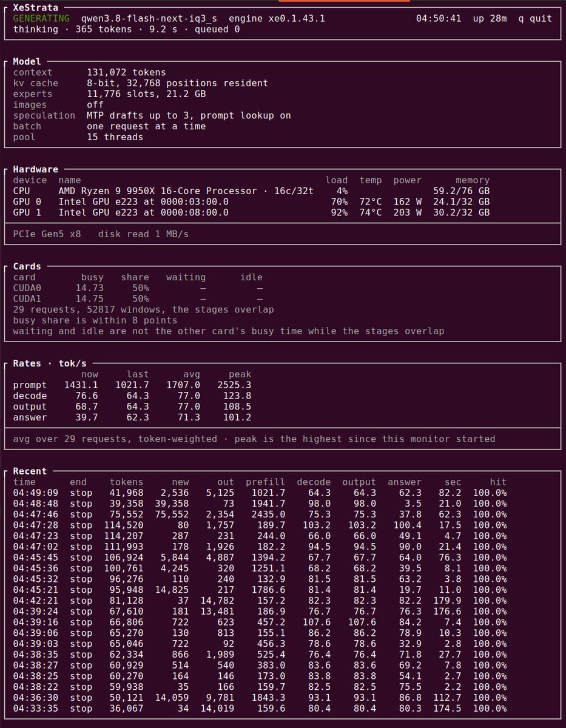The height and width of the screenshot is (728, 566).
Task: Click the 'Rates · tok/s' panel title
Action: [x=50, y=363]
